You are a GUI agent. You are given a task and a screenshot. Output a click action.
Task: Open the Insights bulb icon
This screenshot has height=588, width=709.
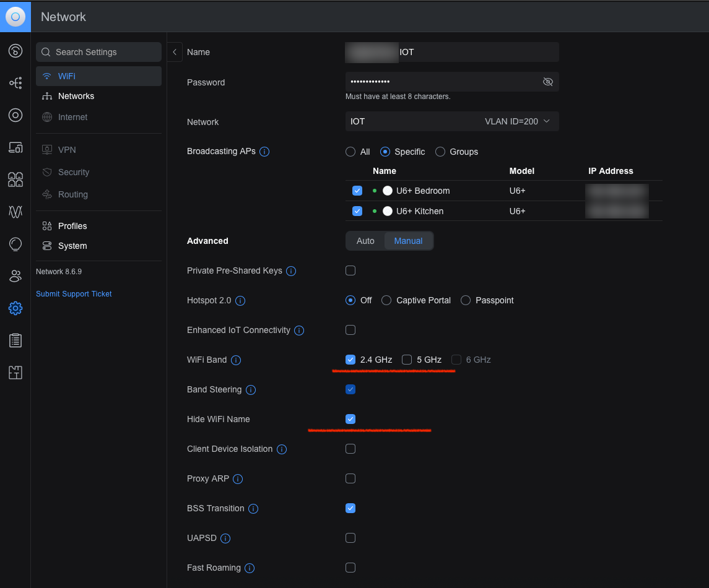[15, 244]
